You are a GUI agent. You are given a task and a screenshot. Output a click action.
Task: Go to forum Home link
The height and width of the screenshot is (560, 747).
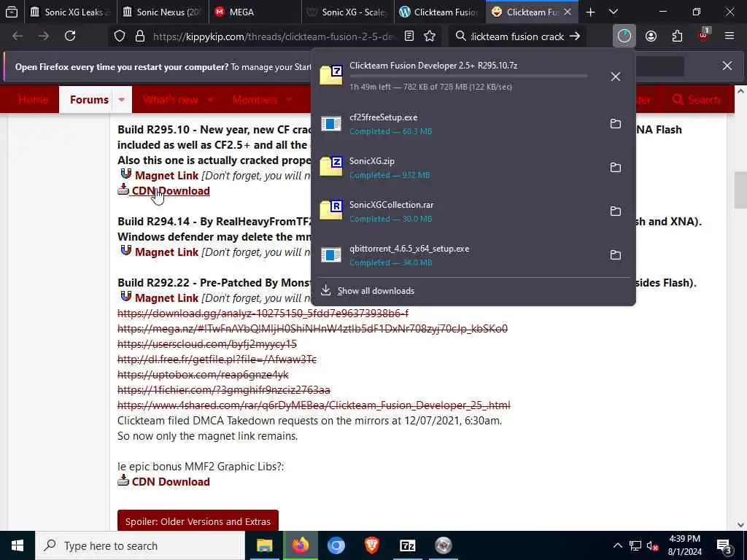coord(33,99)
